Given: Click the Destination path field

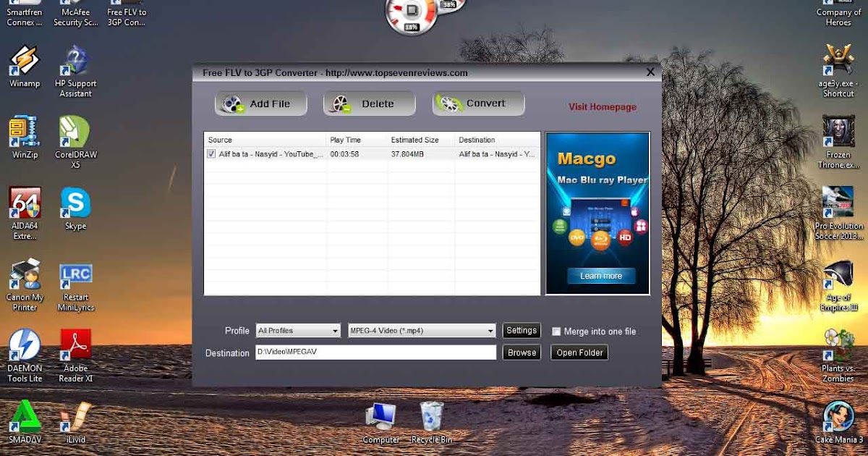Looking at the screenshot, I should coord(375,352).
